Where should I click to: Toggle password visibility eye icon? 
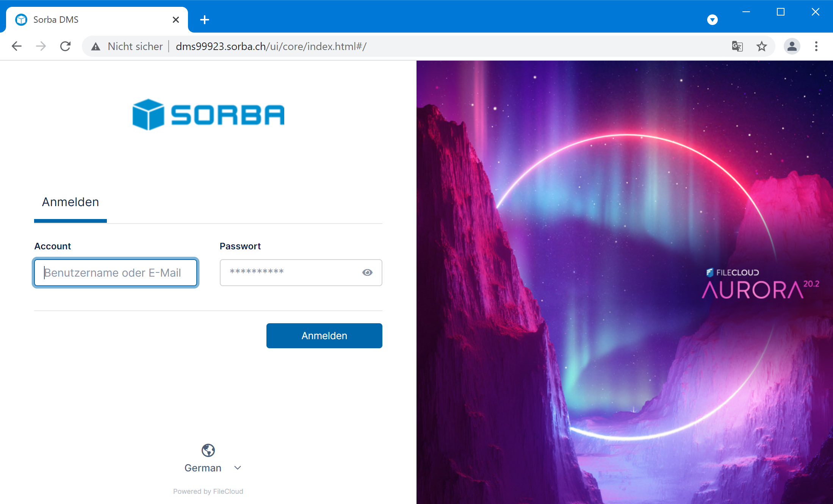367,272
